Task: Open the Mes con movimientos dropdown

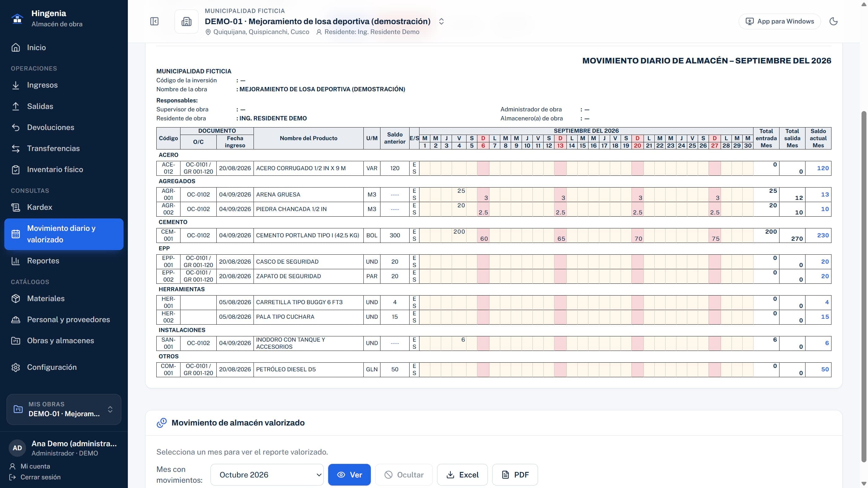Action: tap(267, 475)
